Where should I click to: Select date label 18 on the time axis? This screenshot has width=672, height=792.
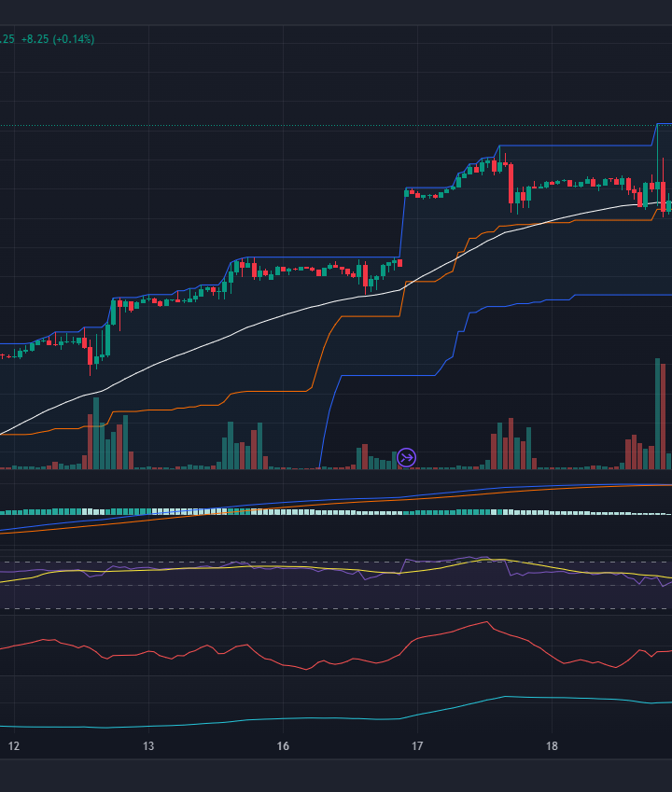click(x=552, y=746)
